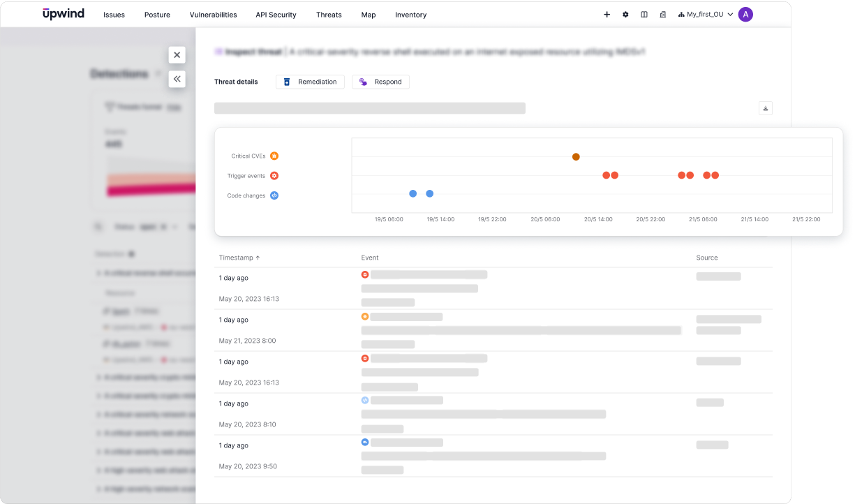Screen dimensions: 855x504
Task: Click the book docs icon in header
Action: pyautogui.click(x=644, y=15)
